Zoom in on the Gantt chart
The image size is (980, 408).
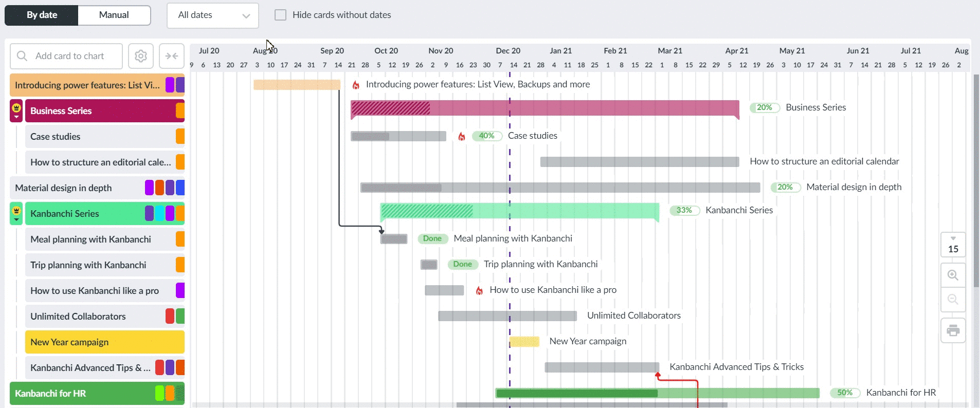953,275
